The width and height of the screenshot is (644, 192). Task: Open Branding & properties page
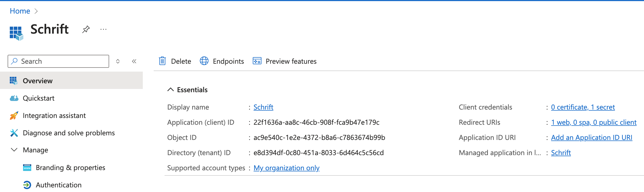[x=70, y=168]
